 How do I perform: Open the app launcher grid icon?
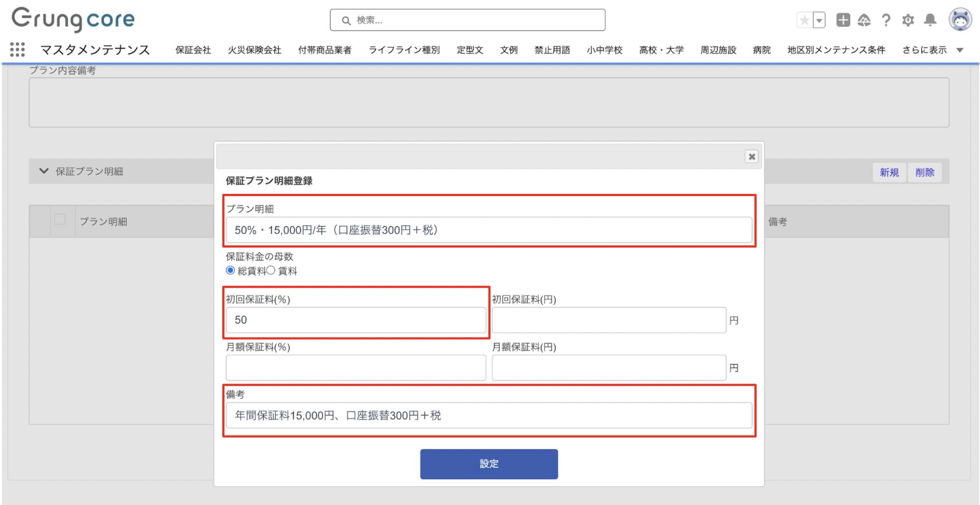pos(18,50)
